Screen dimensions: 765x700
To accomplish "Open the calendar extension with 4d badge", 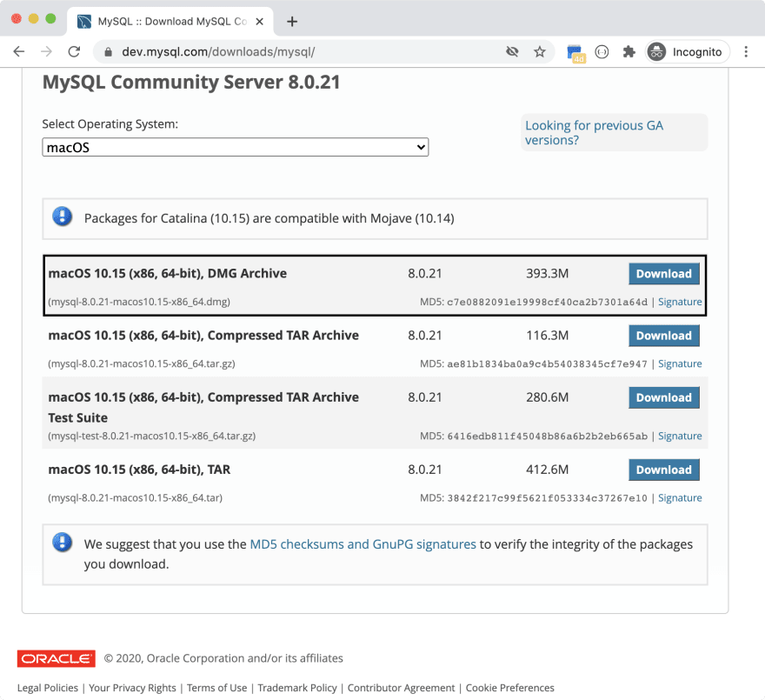I will 575,53.
